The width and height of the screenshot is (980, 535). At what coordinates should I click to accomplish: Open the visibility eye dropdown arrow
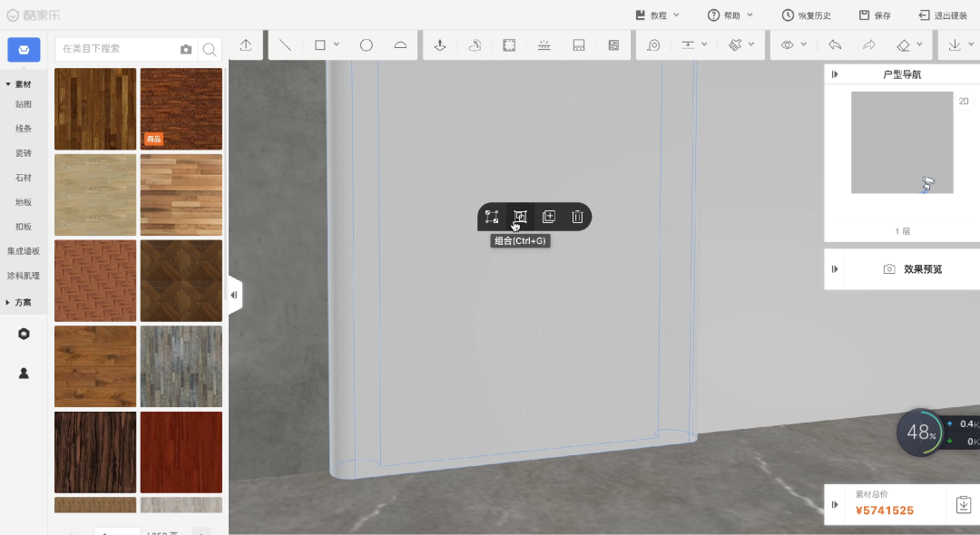pos(804,44)
